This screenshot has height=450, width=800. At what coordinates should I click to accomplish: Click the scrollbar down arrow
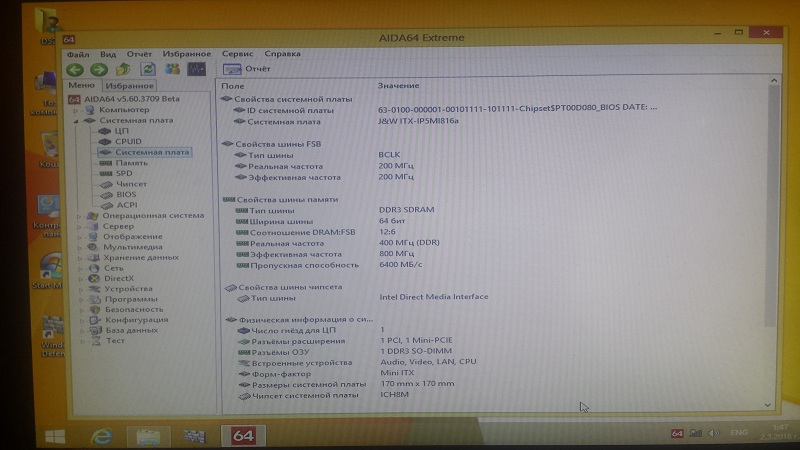[768, 405]
